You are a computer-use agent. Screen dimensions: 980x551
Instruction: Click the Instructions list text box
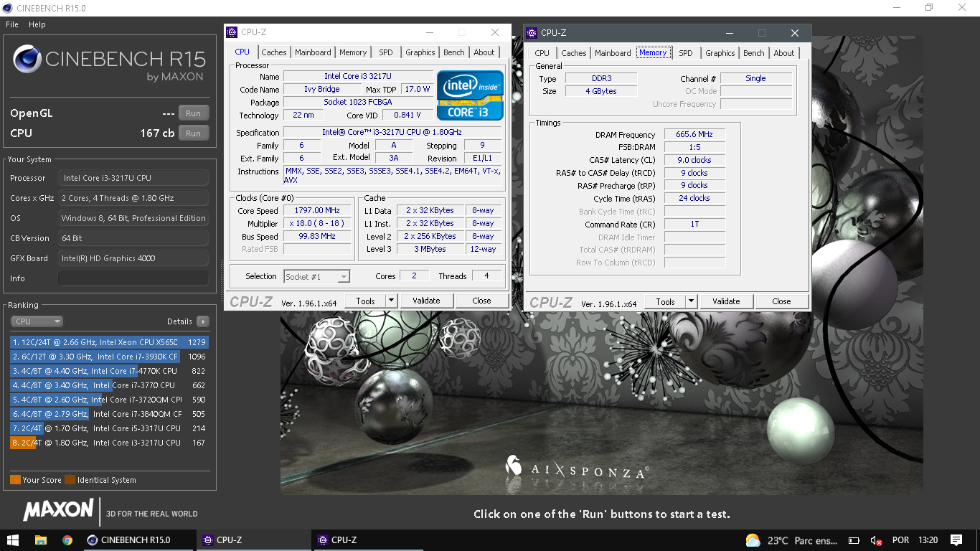tap(392, 176)
